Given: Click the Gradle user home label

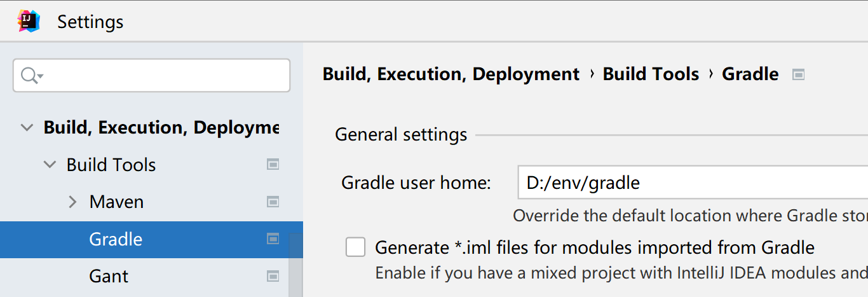Looking at the screenshot, I should [416, 183].
